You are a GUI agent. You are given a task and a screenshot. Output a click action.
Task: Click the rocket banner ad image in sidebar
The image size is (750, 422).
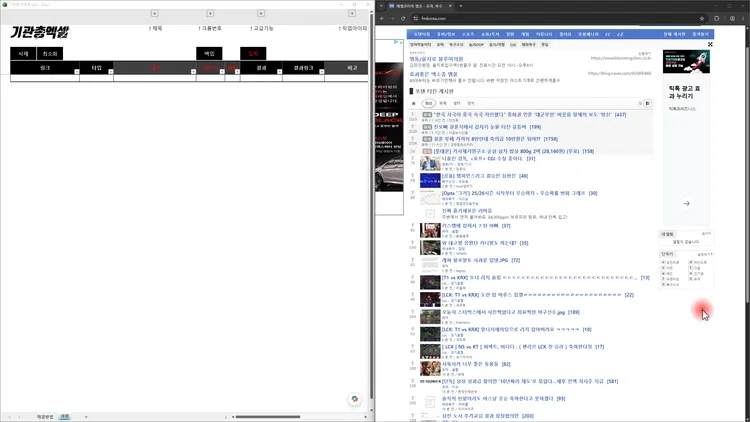686,62
